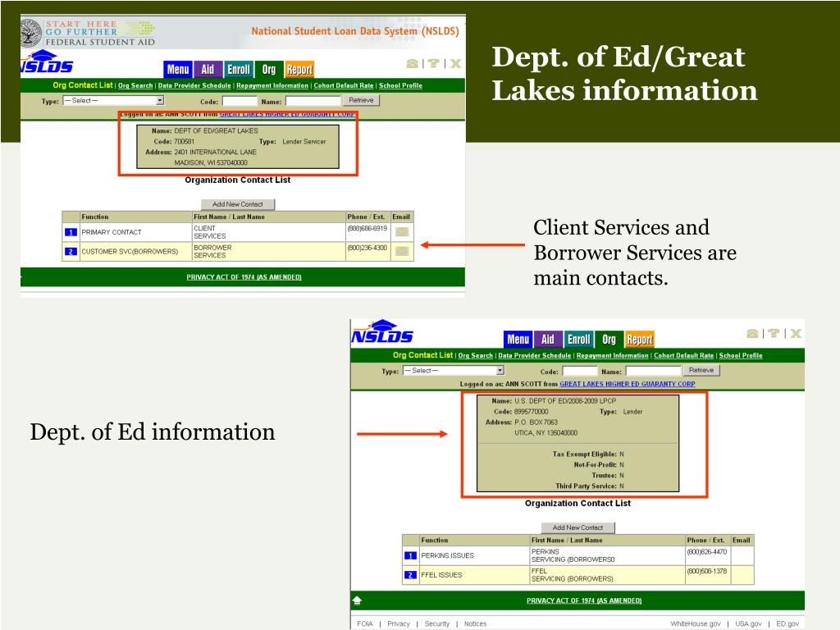Click the Name input field in top screenshot
Screen dimensions: 840x630
pos(313,101)
